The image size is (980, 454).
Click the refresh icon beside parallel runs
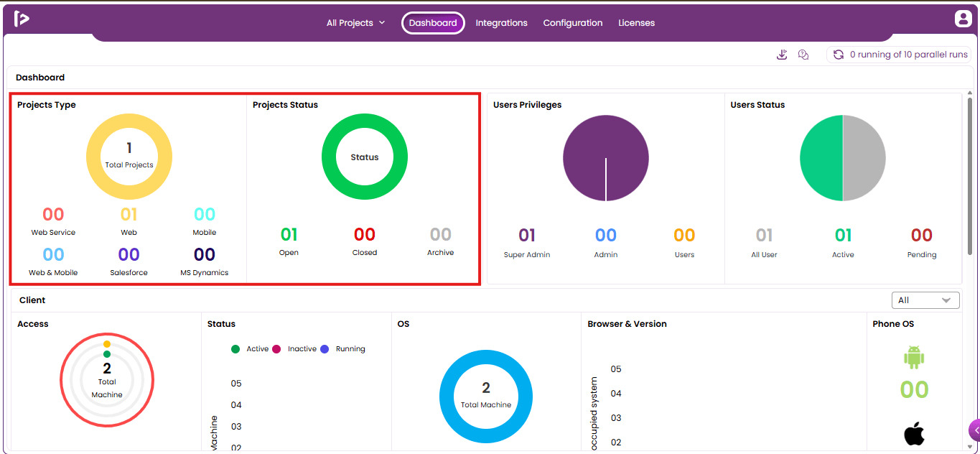838,55
